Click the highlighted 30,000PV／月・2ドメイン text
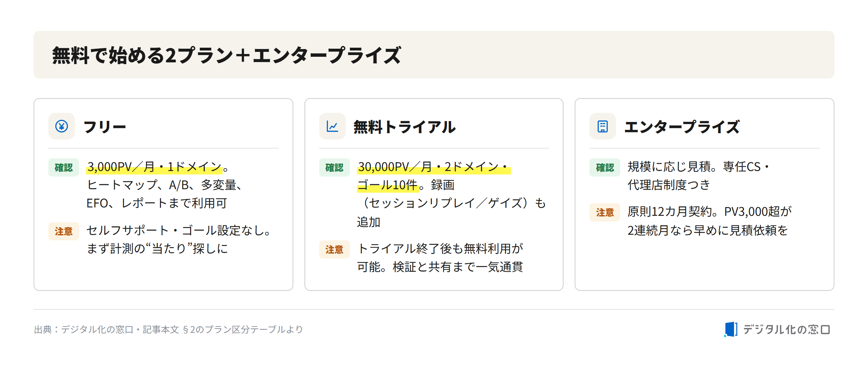Viewport: 868px width, 370px height. 434,167
